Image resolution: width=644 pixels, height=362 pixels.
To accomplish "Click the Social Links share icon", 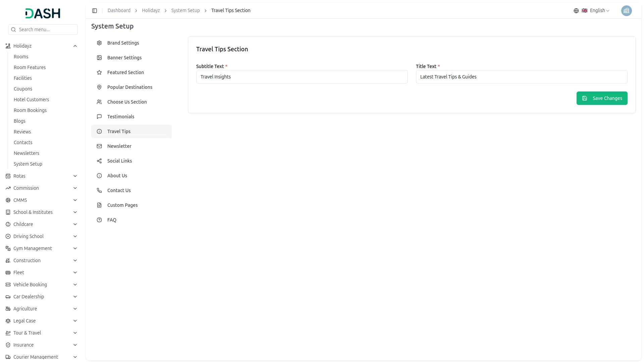I will (99, 161).
